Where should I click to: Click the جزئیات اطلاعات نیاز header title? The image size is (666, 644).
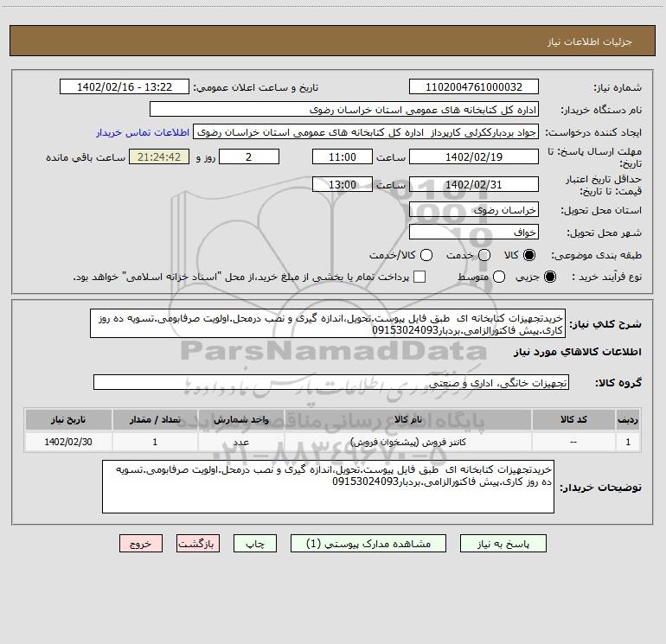[590, 41]
